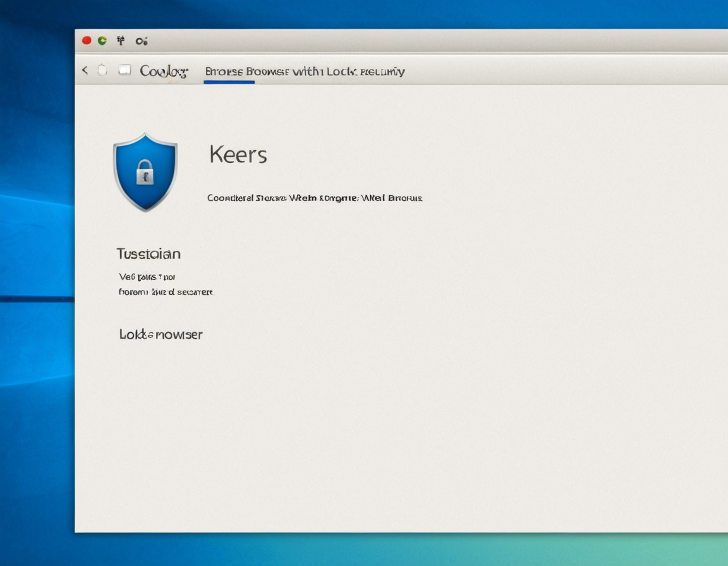The height and width of the screenshot is (566, 728).
Task: Expand the Lokks nowiser section
Action: point(161,334)
